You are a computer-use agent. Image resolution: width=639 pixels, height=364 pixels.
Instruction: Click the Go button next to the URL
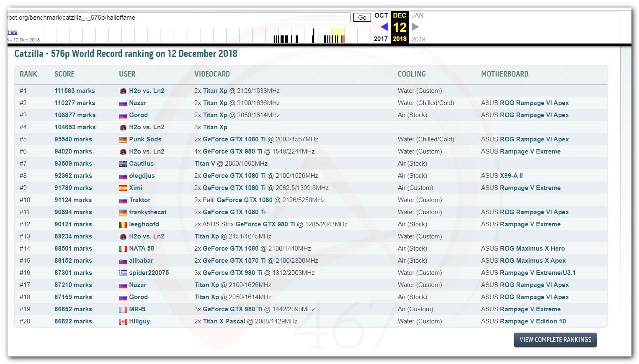point(362,18)
